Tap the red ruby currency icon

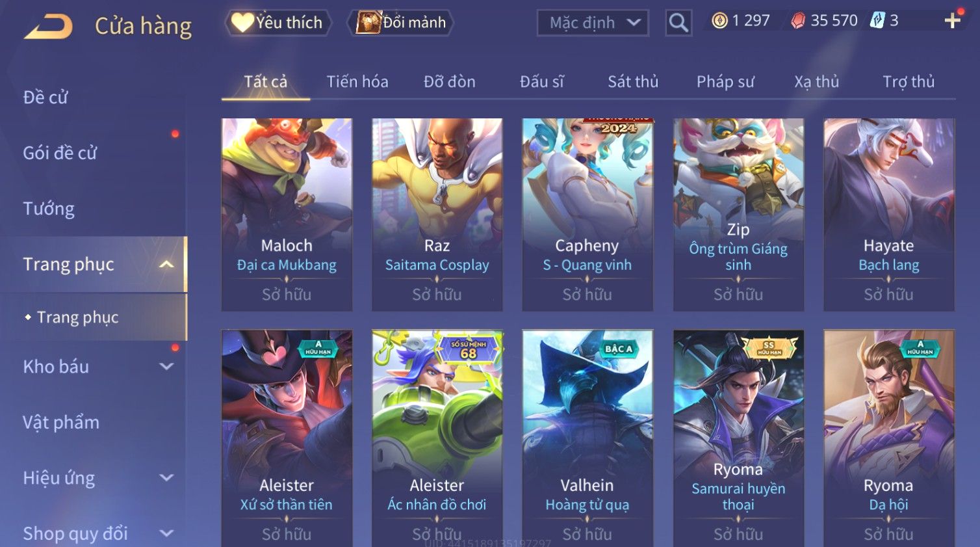(798, 21)
